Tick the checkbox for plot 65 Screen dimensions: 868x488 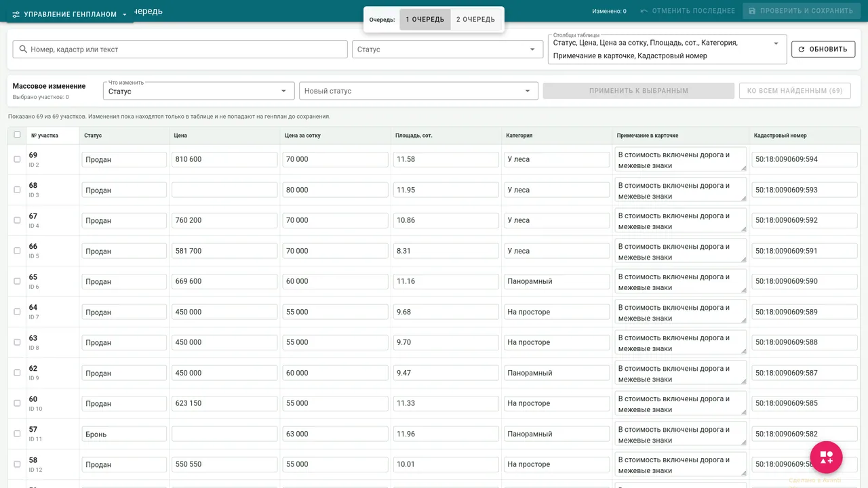18,281
